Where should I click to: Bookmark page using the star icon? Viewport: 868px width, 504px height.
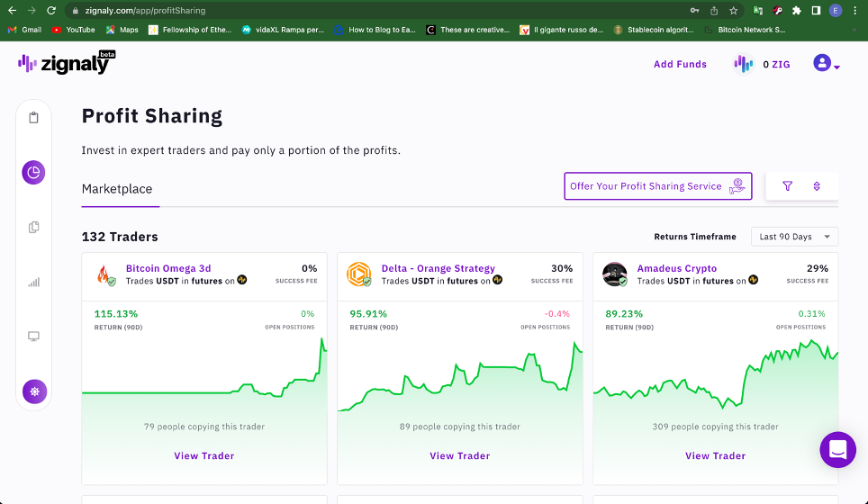click(x=734, y=11)
